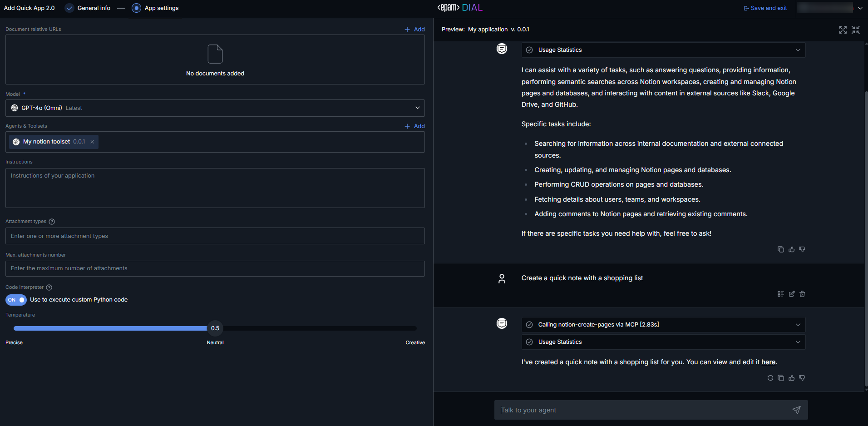Copy the shopping list response text
This screenshot has width=868, height=426.
781,378
